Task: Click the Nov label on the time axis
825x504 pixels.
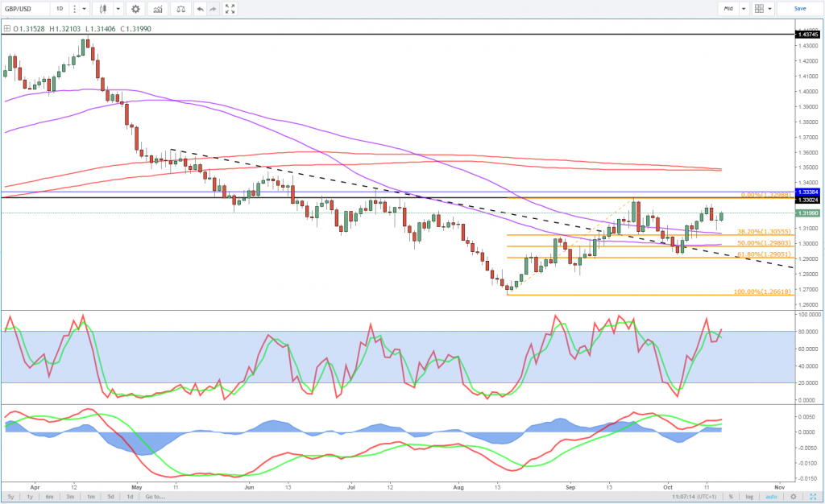Action: coord(780,487)
